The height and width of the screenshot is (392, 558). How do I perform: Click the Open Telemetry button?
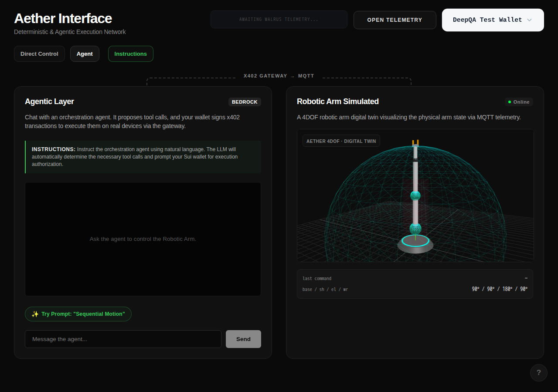[395, 20]
